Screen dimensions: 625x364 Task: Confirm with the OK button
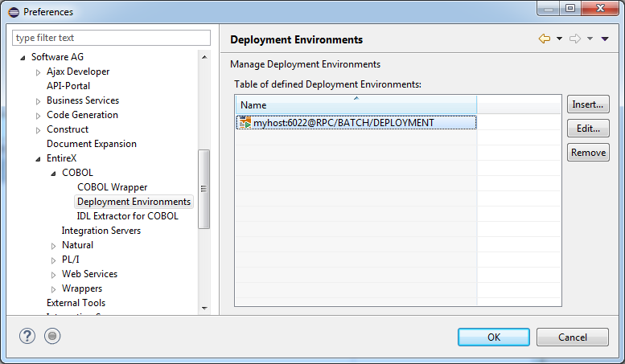click(493, 337)
